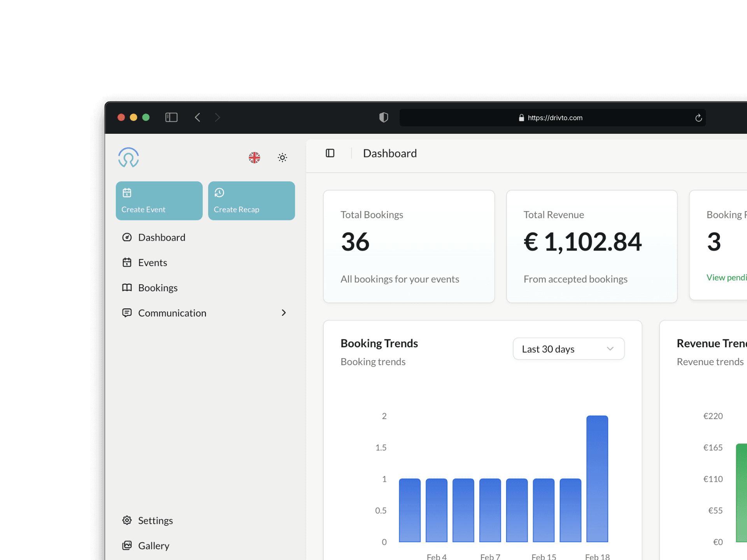
Task: Toggle light/dark theme with the sun icon
Action: 282,157
